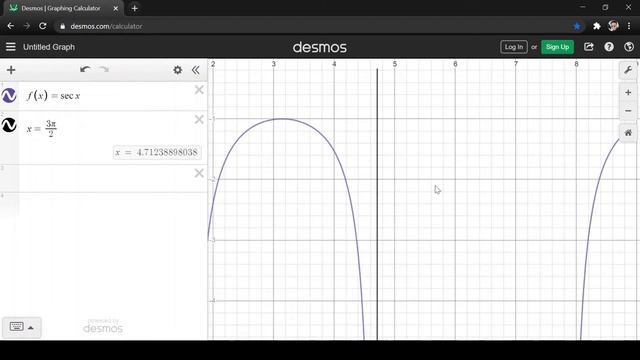The width and height of the screenshot is (640, 360).
Task: Click the Log In button
Action: [x=513, y=47]
